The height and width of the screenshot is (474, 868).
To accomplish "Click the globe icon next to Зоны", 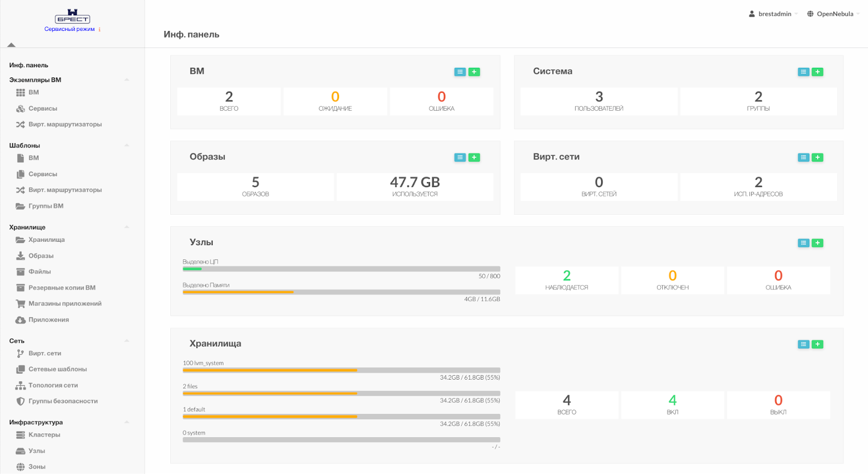I will (x=21, y=467).
